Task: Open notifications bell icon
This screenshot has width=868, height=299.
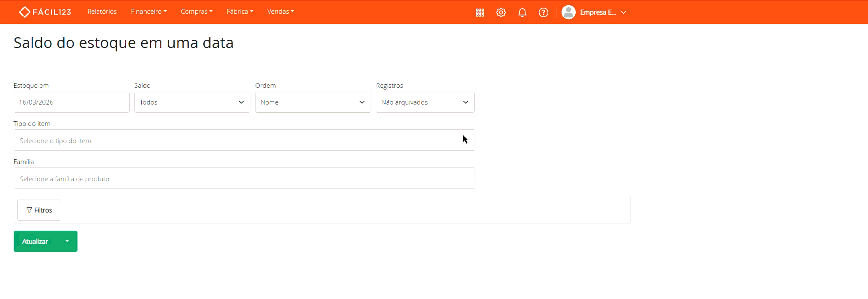Action: [x=522, y=12]
